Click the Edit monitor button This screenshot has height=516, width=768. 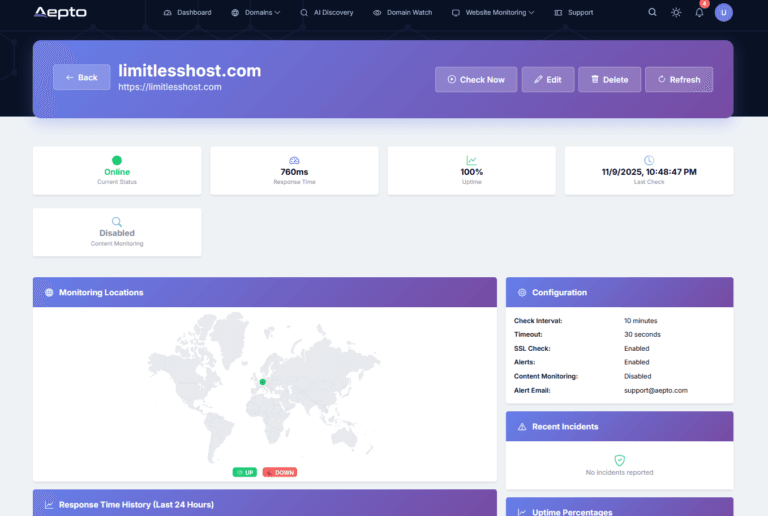coord(547,79)
